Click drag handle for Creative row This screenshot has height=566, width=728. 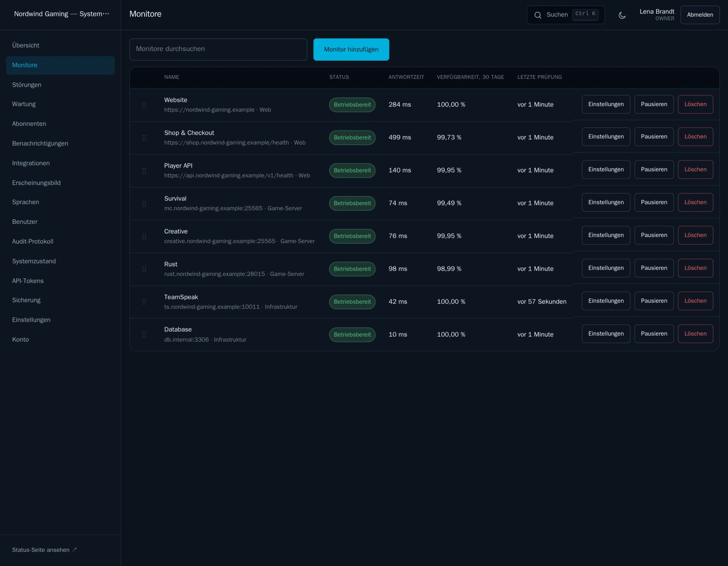[144, 237]
